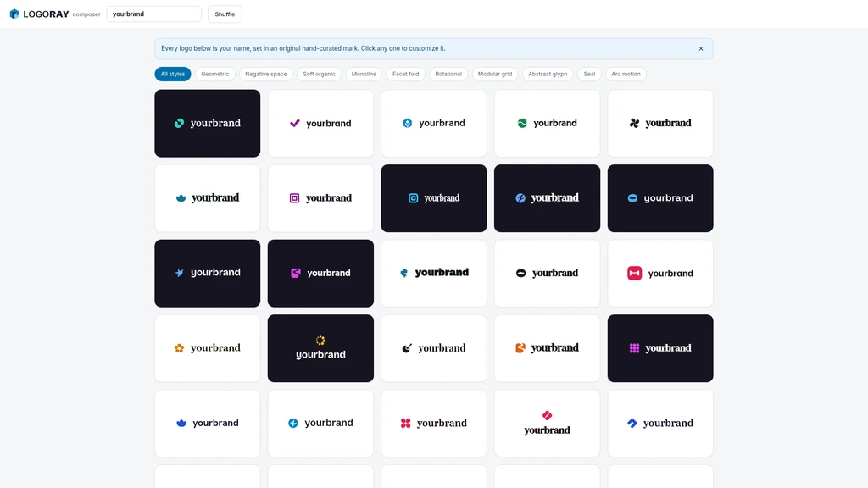Open the card with the black comet-like glyph

(434, 348)
